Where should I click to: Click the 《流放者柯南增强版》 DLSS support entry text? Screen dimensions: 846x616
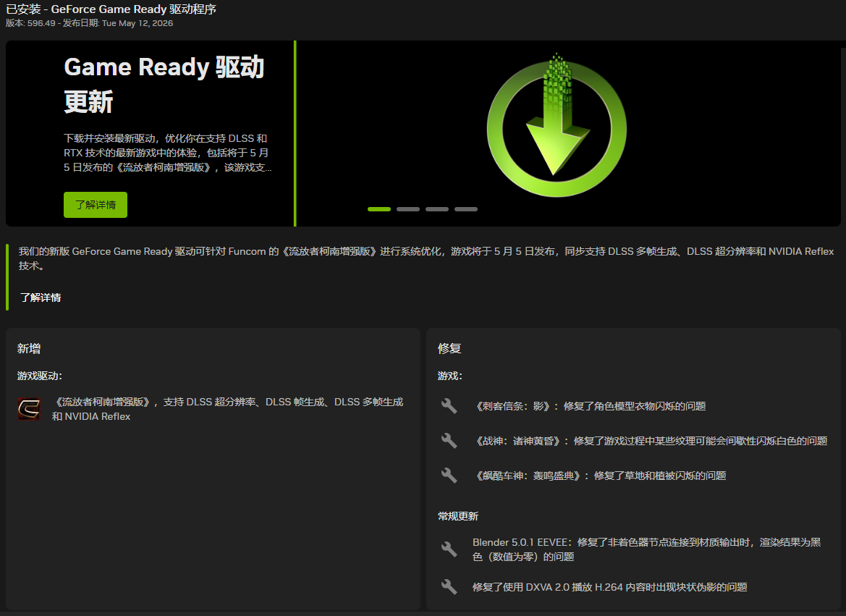(x=227, y=409)
